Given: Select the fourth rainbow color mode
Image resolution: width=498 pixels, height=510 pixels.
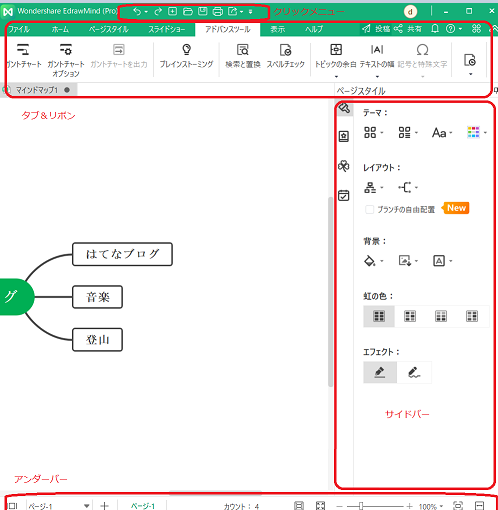Looking at the screenshot, I should coord(472,316).
